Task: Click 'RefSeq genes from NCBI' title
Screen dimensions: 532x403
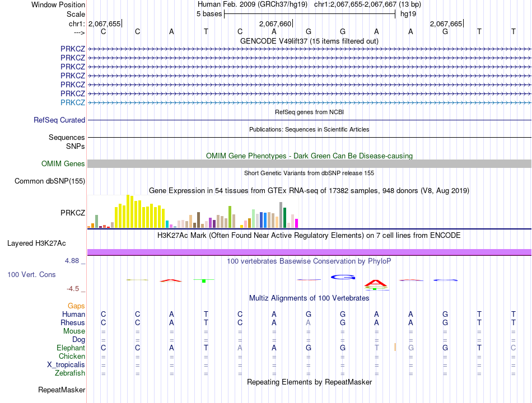Action: [x=309, y=112]
